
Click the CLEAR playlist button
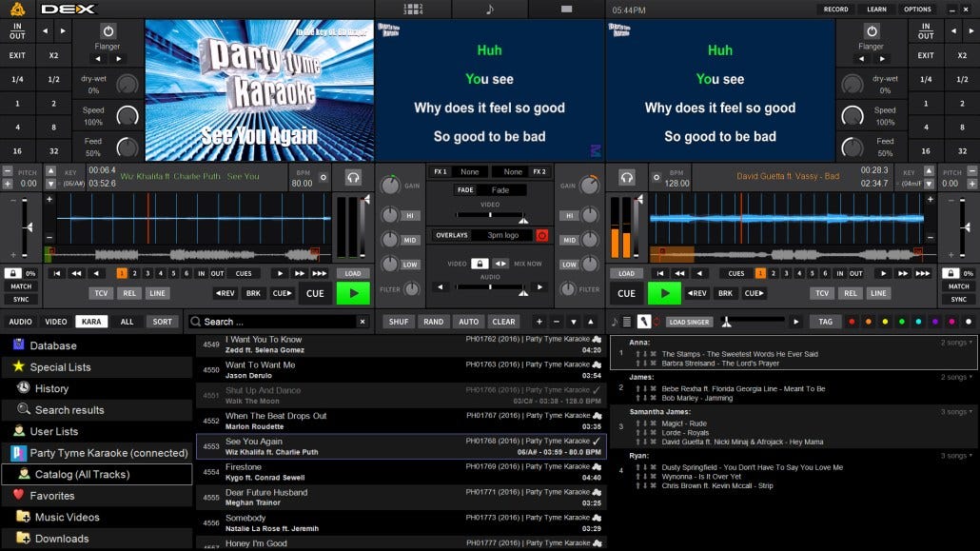[503, 322]
